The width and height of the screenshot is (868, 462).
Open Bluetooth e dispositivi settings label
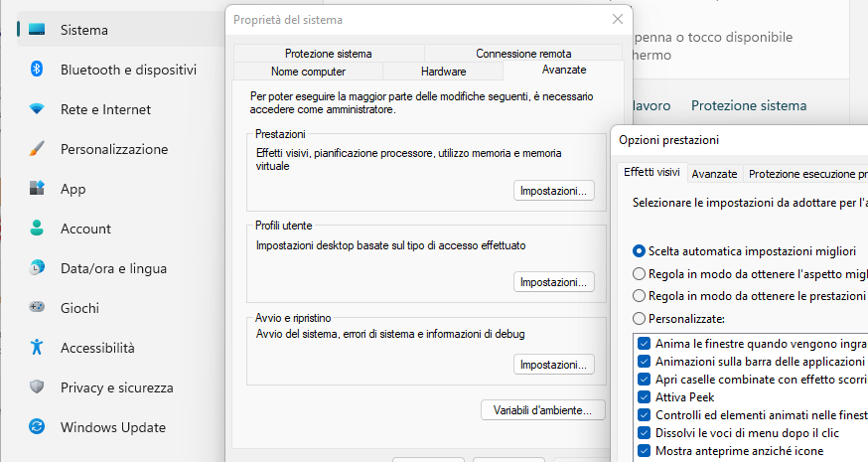[128, 70]
